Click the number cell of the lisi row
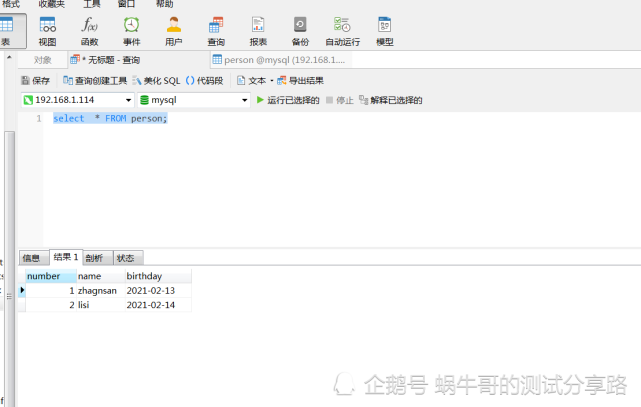Screen dimensions: 641x407 [x=51, y=305]
